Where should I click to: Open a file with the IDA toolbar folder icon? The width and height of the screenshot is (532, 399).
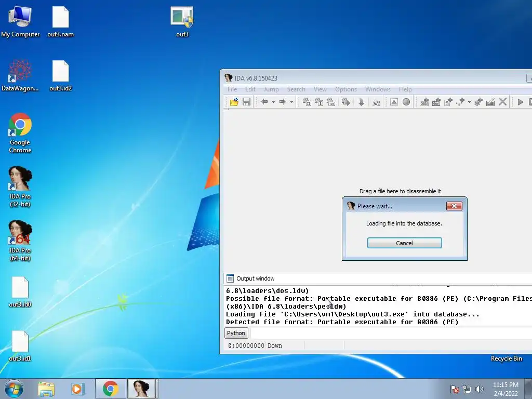click(x=234, y=102)
